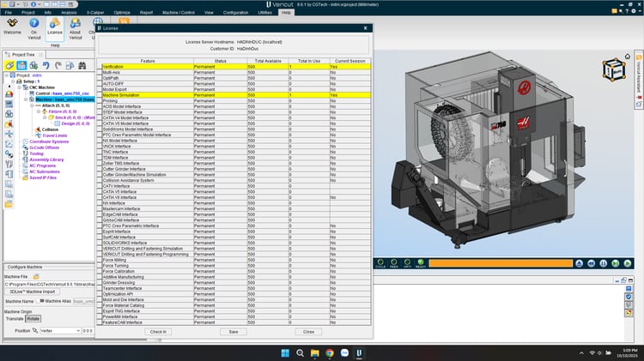Click the rewind simulation button
Viewport: 644px width, 361px height.
tap(591, 263)
